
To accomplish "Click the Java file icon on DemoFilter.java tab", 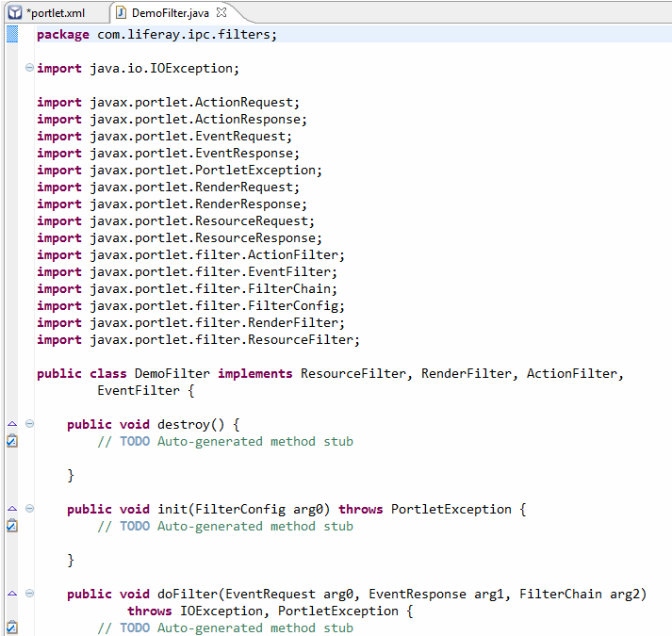I will 122,12.
